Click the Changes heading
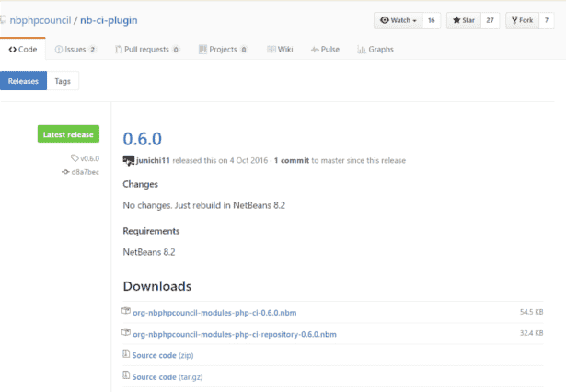The width and height of the screenshot is (566, 392). [141, 184]
